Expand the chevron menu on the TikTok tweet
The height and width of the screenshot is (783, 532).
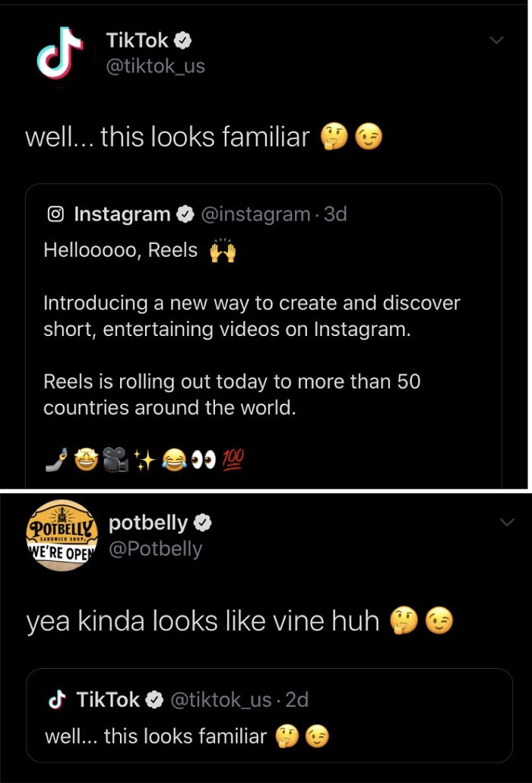pos(498,41)
